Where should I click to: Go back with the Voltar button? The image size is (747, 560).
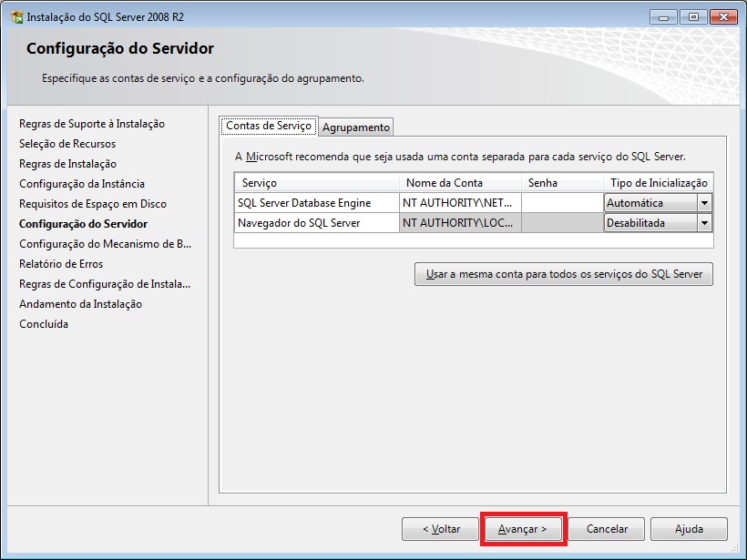point(440,529)
